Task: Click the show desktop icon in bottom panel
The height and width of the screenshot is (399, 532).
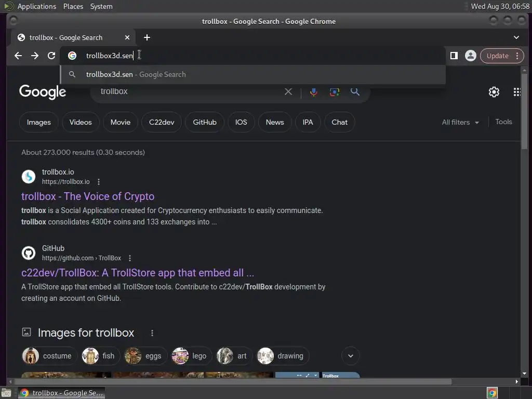Action: pos(6,393)
